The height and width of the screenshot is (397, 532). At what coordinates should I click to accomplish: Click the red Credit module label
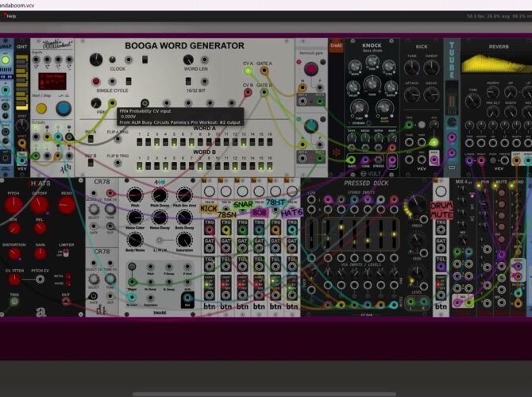pos(336,46)
